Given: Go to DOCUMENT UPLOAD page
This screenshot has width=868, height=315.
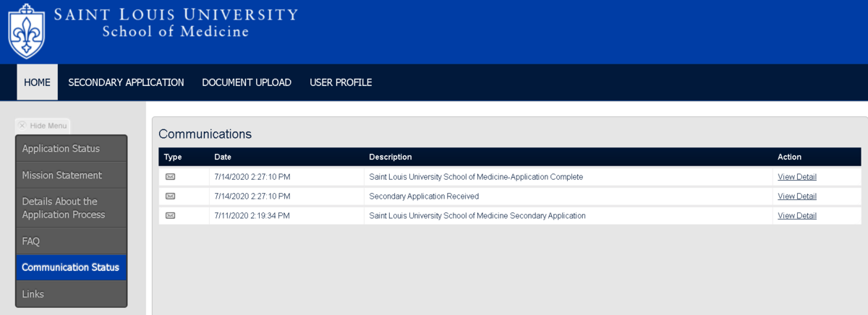Looking at the screenshot, I should tap(247, 82).
